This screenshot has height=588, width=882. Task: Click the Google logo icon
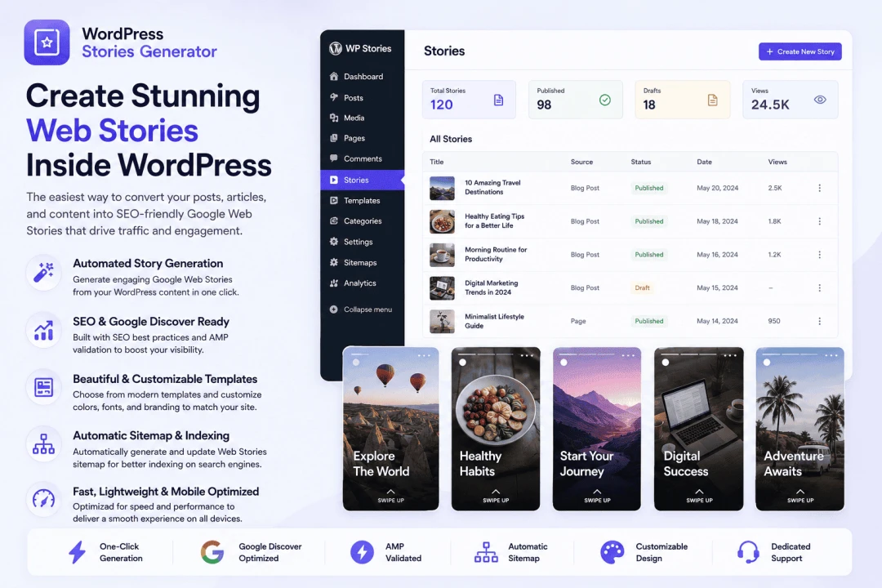coord(212,552)
